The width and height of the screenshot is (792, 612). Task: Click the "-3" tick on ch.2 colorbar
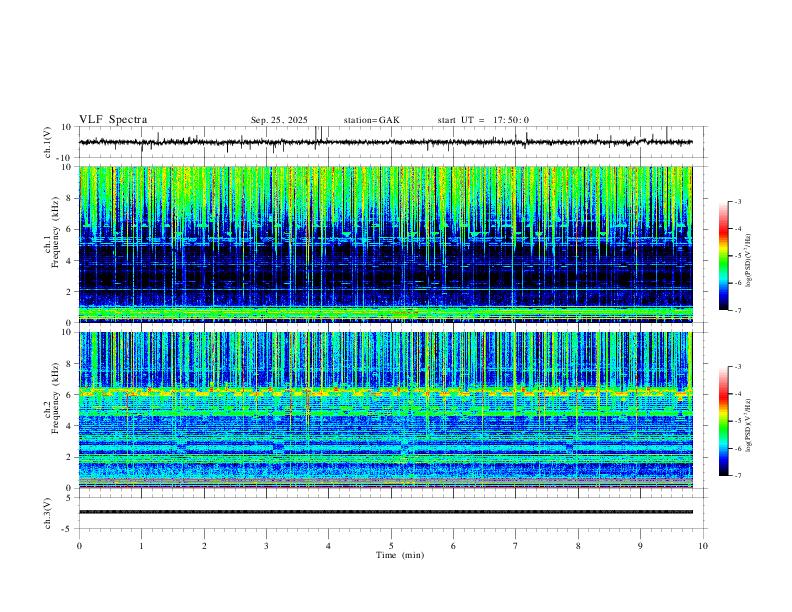[737, 367]
